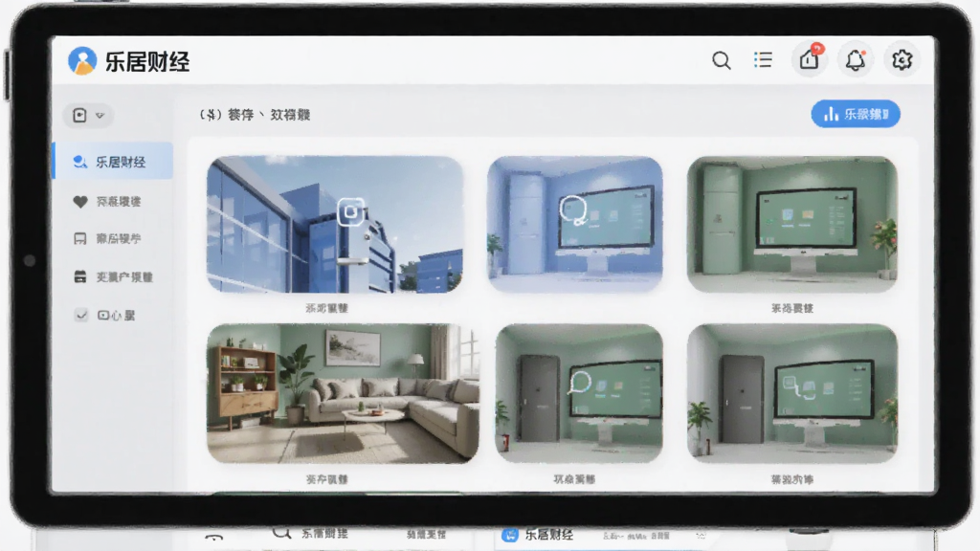
Task: Open notifications with the bell icon
Action: [x=855, y=60]
